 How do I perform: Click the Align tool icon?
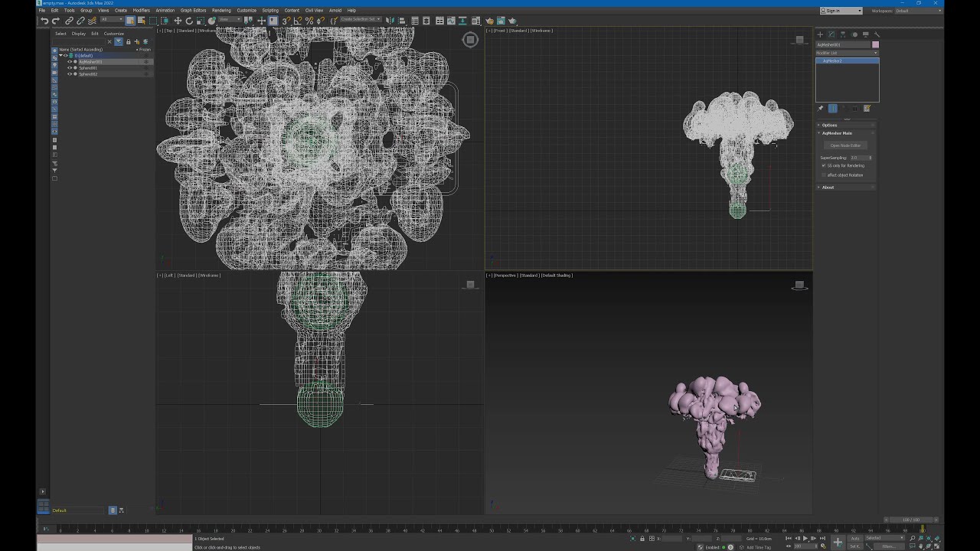[400, 21]
